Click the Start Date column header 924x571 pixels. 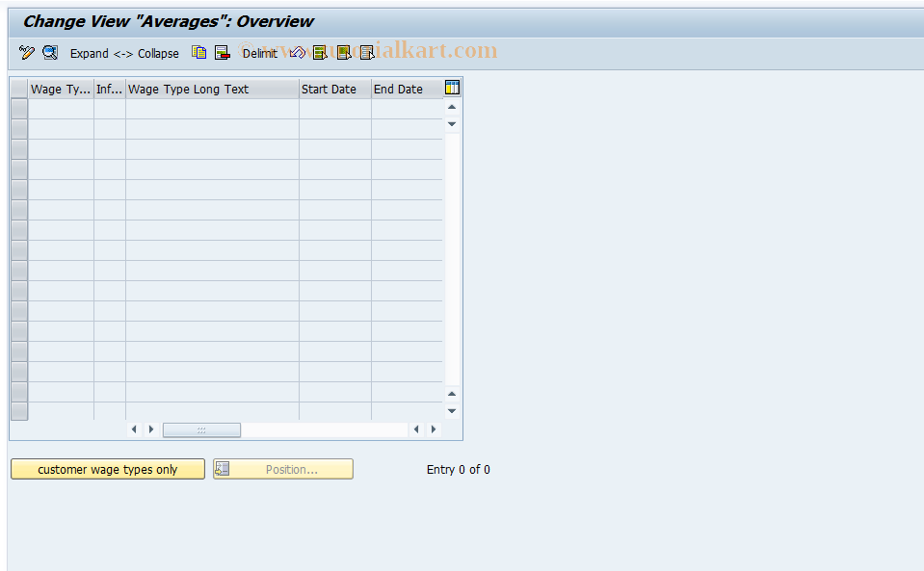coord(334,89)
